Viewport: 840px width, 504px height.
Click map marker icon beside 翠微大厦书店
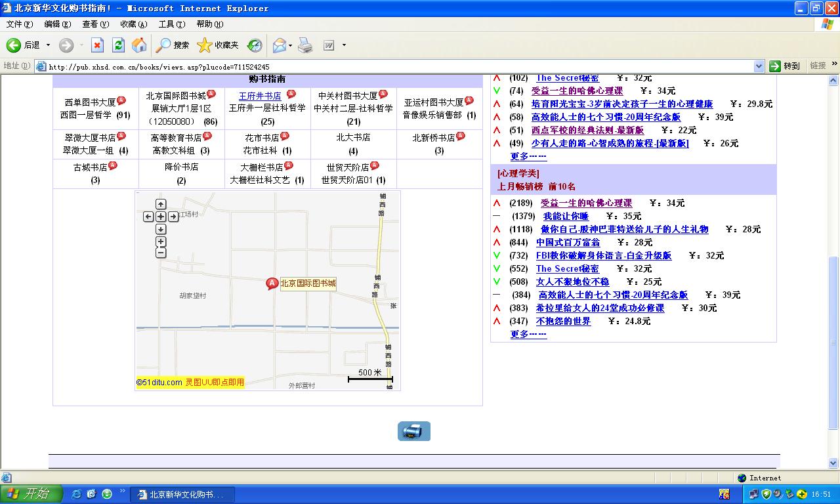tap(121, 136)
